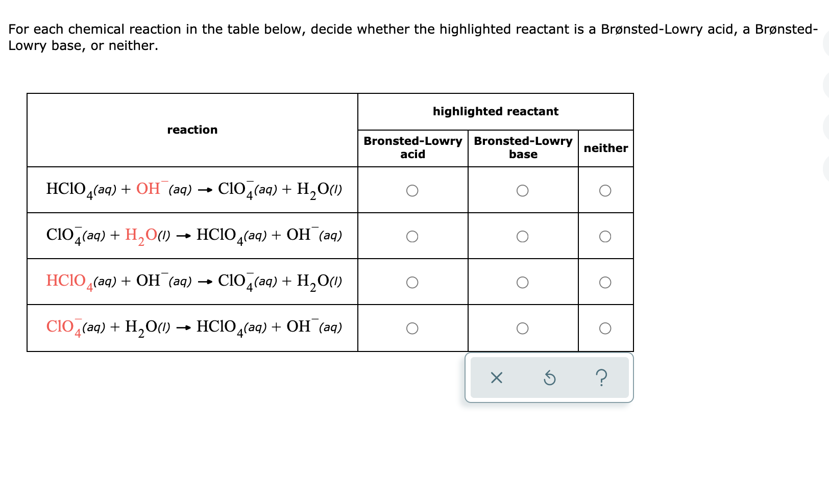Select Bronsted-Lowry acid for the HClO4 + OH⁻ reaction
The image size is (829, 504).
[x=412, y=190]
